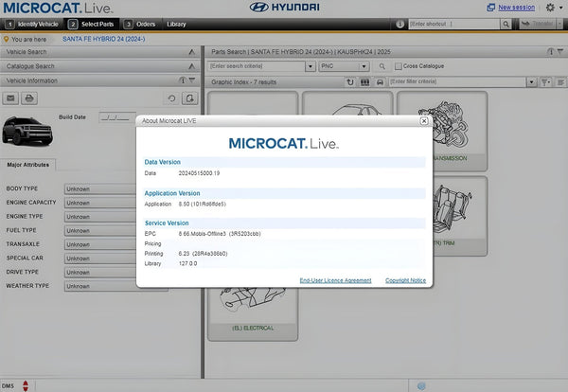568x392 pixels.
Task: Click the car view icon in Graphic Index
Action: (x=380, y=82)
